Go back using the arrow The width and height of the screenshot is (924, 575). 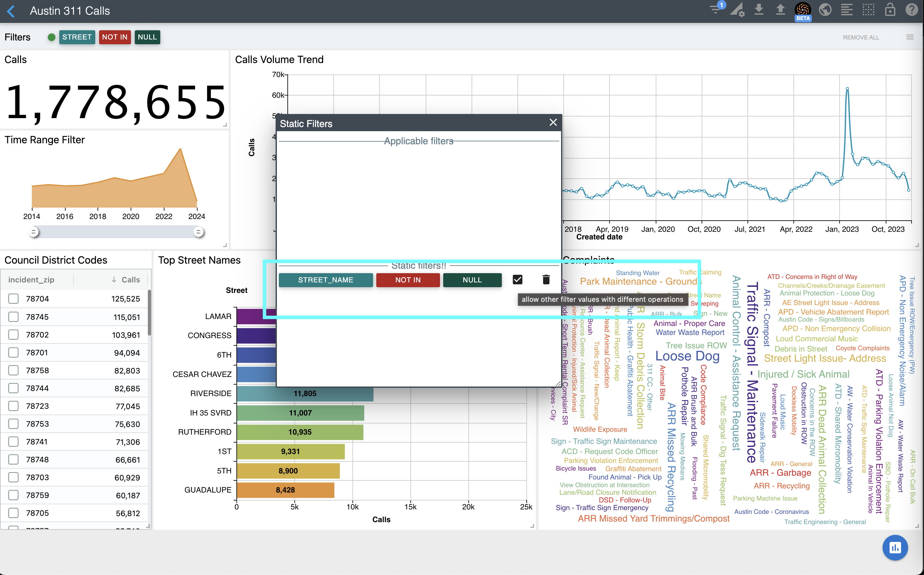click(x=11, y=11)
